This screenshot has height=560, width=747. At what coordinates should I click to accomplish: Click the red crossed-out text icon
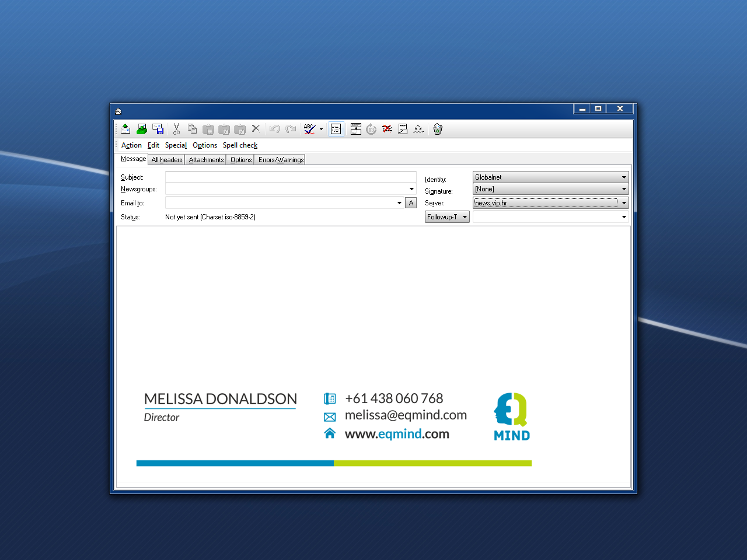tap(387, 129)
